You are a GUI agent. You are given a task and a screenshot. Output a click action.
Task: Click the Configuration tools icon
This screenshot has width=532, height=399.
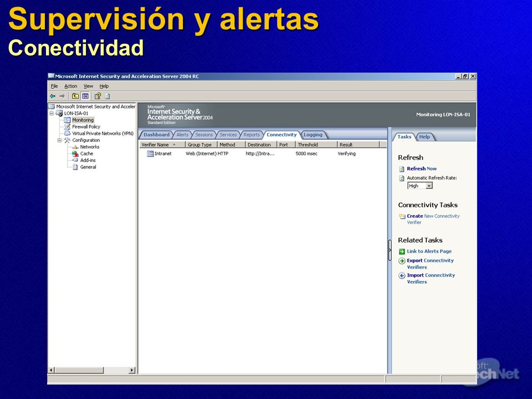click(67, 140)
